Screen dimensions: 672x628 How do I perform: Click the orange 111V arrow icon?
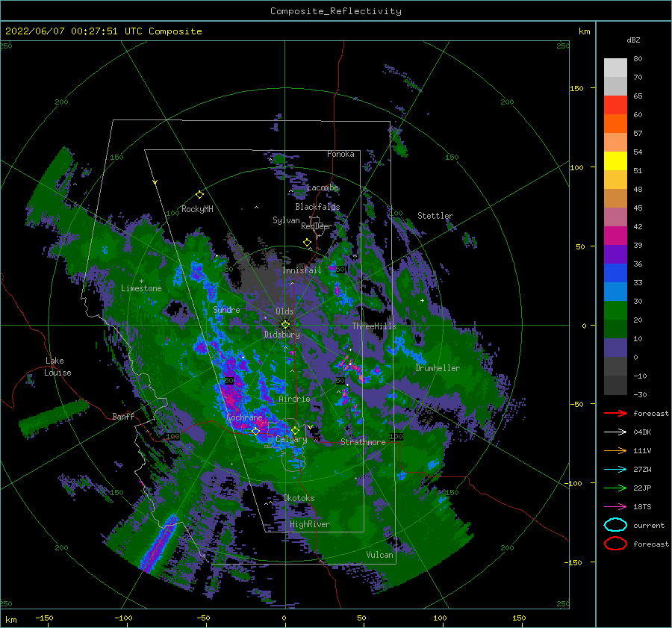click(x=615, y=450)
